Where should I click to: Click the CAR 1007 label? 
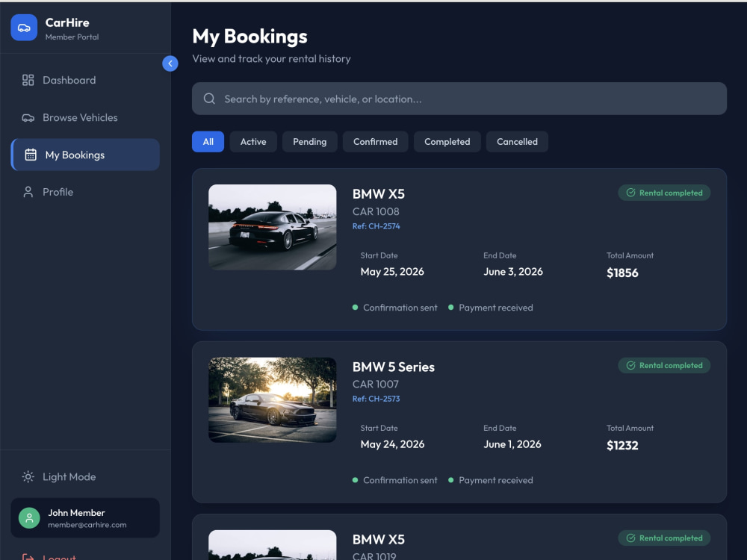pos(376,385)
